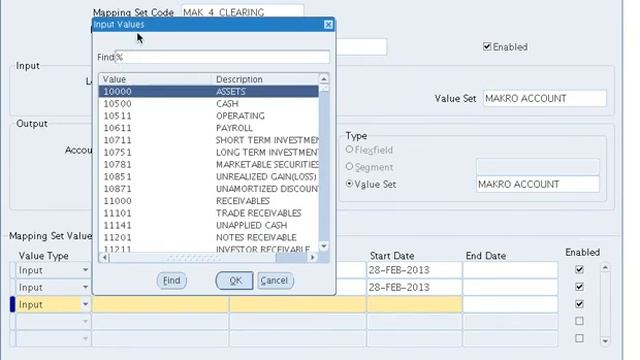Viewport: 640px width, 360px height.
Task: Select 11141 UNAPPLIED CASH row
Action: click(208, 225)
